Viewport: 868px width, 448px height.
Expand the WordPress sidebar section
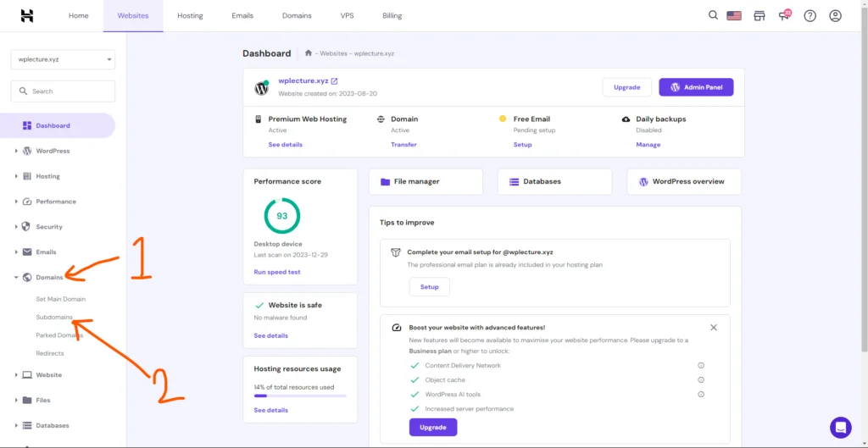(16, 151)
